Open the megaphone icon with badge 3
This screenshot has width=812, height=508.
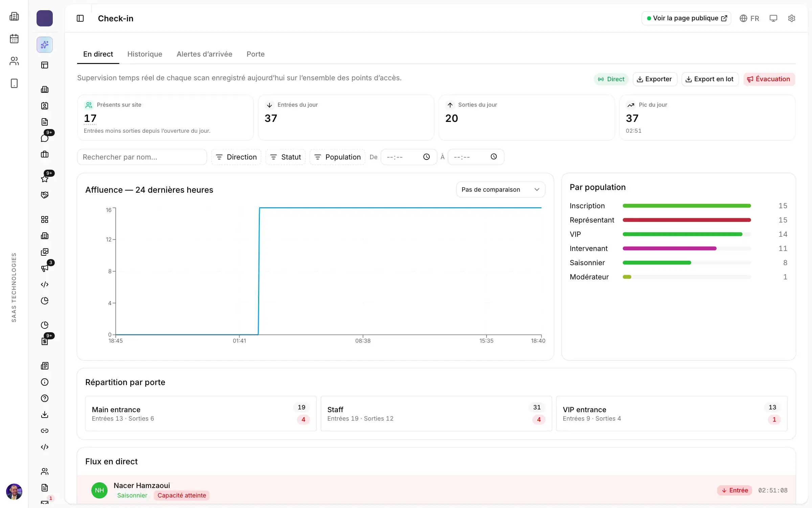click(45, 268)
